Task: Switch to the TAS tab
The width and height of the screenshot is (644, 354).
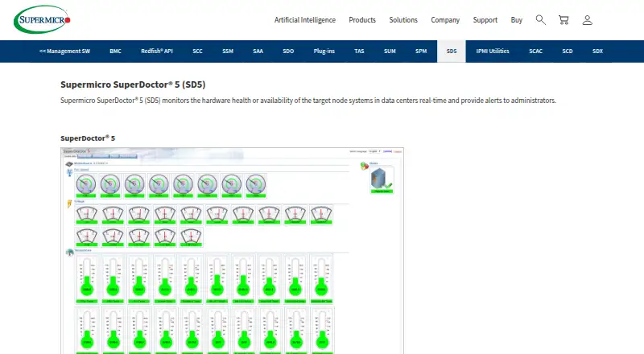Action: 359,51
